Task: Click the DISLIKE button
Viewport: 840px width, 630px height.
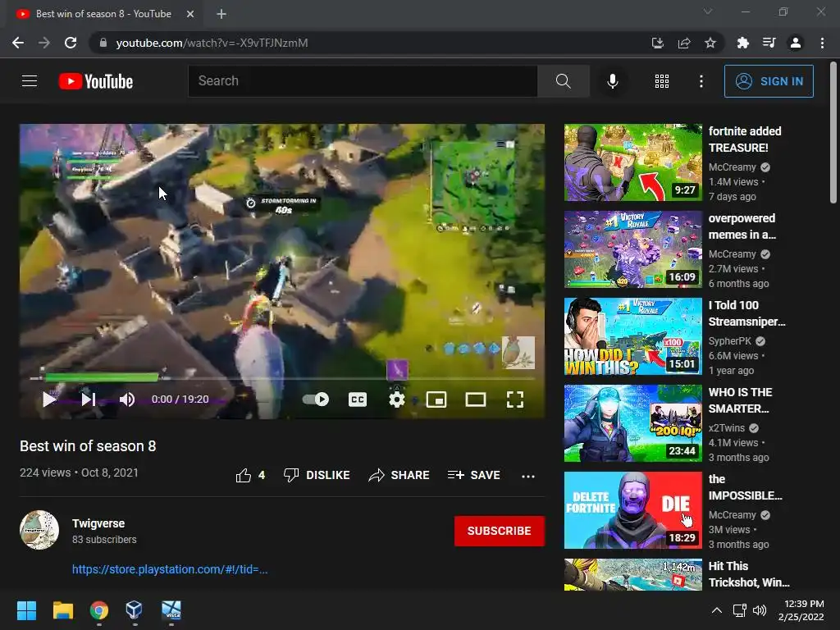Action: [317, 475]
